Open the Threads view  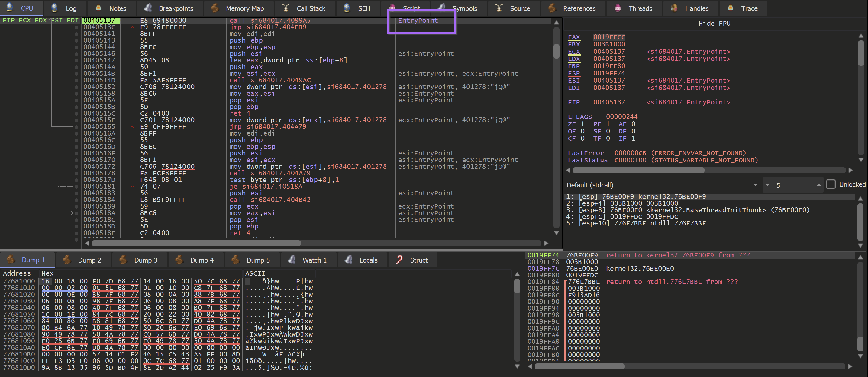[634, 8]
